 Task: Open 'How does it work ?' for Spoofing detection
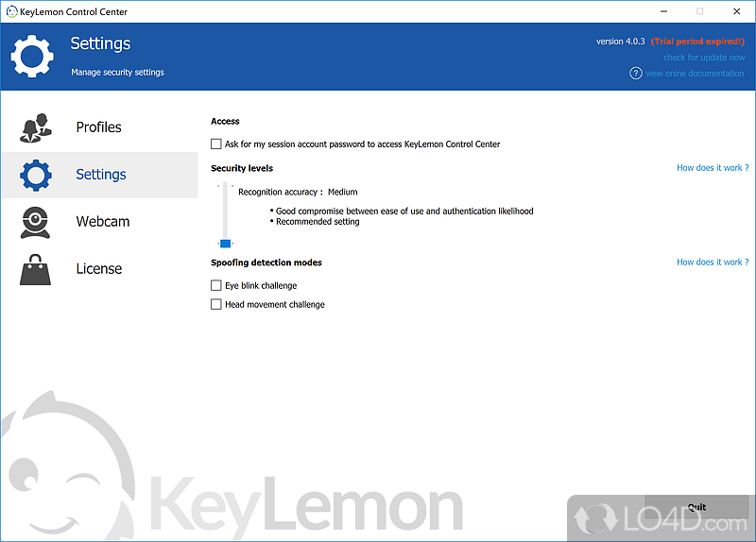[x=713, y=263]
